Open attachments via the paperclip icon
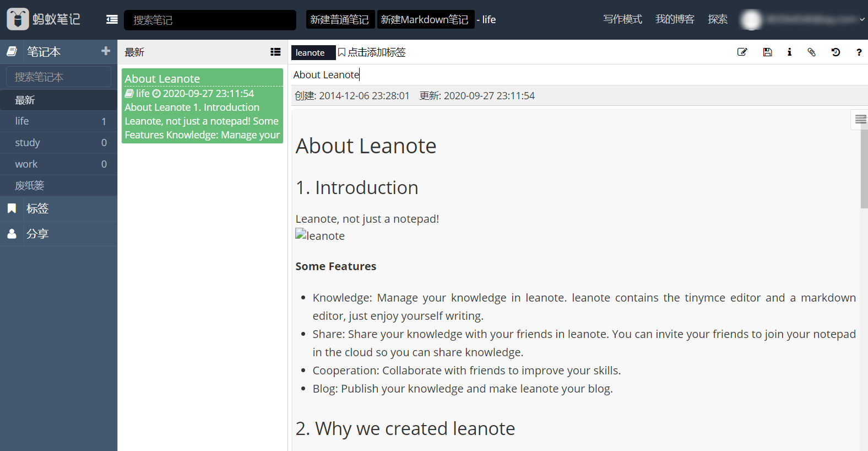Image resolution: width=868 pixels, height=451 pixels. coord(811,52)
